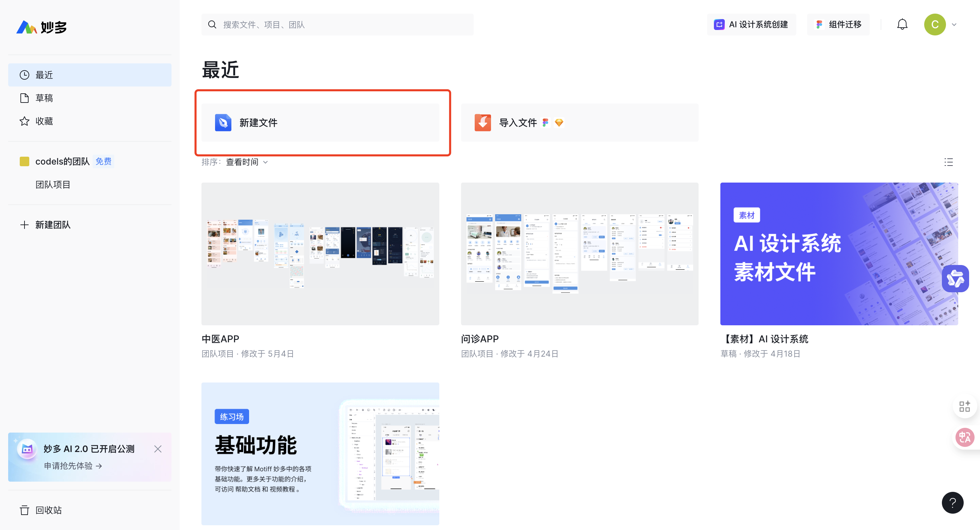Click the 妙多 logo
The width and height of the screenshot is (980, 530).
[x=42, y=27]
